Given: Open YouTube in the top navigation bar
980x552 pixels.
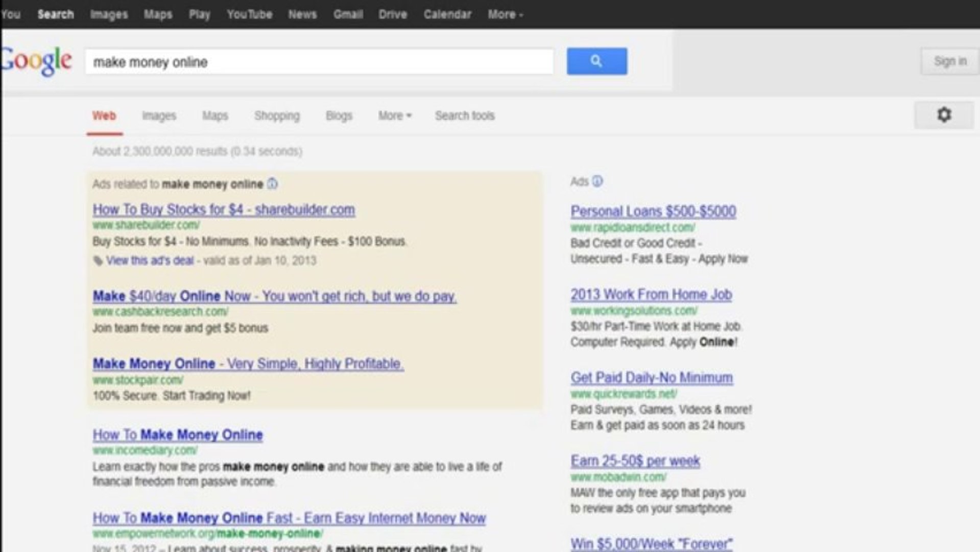Looking at the screenshot, I should coord(249,14).
